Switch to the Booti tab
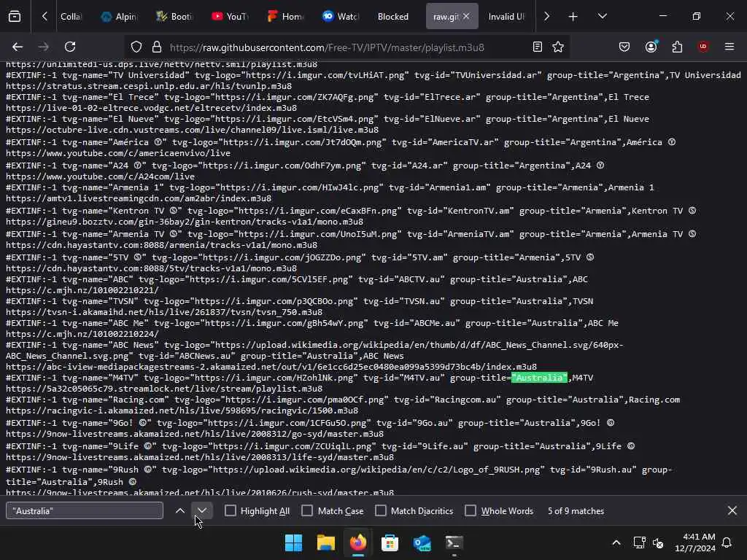This screenshot has height=560, width=747. (174, 16)
